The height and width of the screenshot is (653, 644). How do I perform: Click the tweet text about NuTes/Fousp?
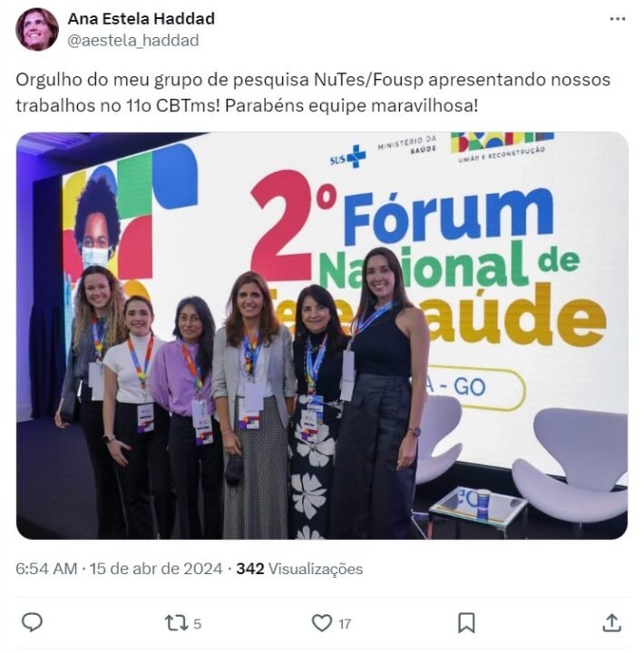click(x=313, y=93)
